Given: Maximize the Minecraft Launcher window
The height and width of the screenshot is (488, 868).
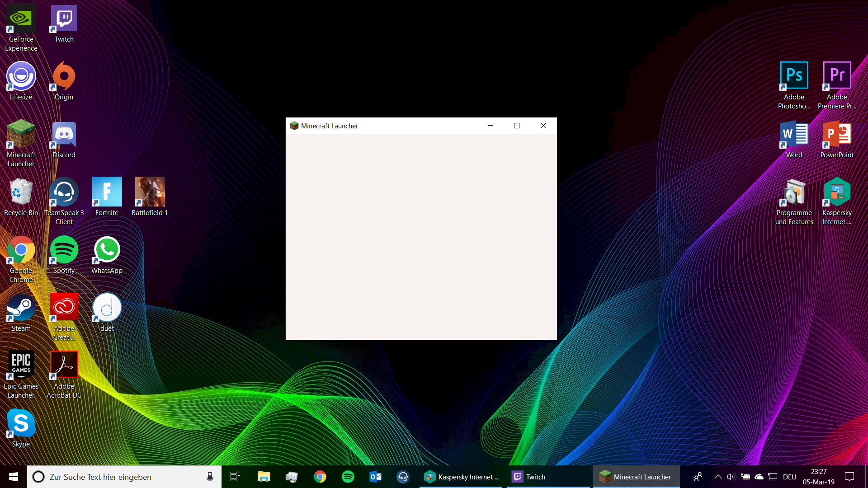Looking at the screenshot, I should click(517, 126).
